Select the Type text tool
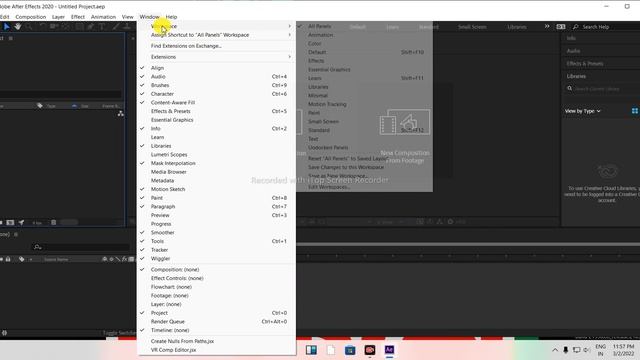 (x=102, y=27)
